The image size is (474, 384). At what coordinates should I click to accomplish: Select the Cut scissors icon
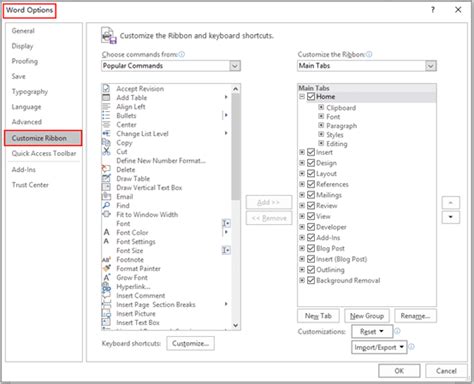pyautogui.click(x=106, y=151)
